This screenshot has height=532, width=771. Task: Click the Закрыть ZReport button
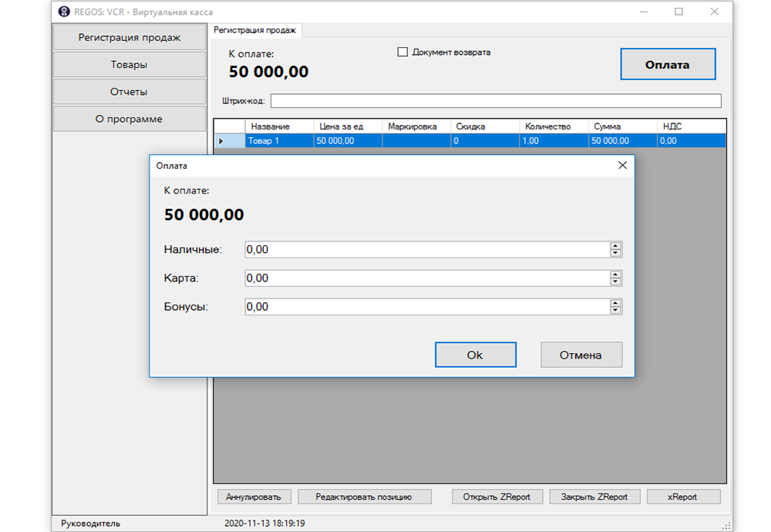pyautogui.click(x=594, y=497)
